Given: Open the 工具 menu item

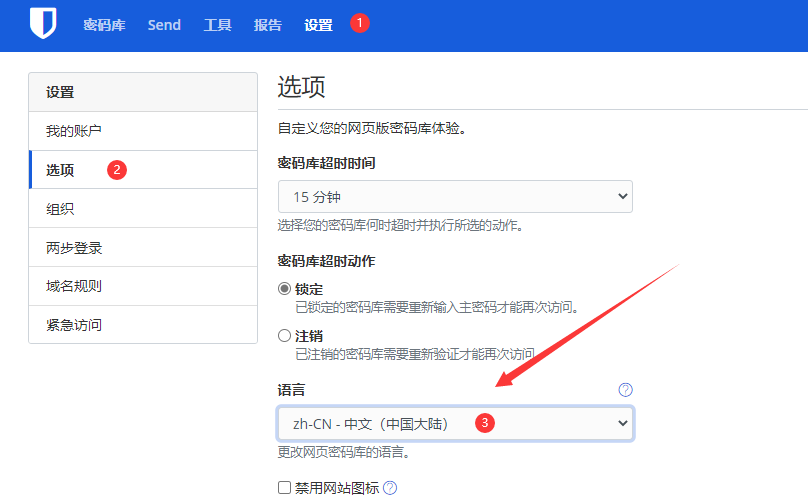Looking at the screenshot, I should click(217, 25).
